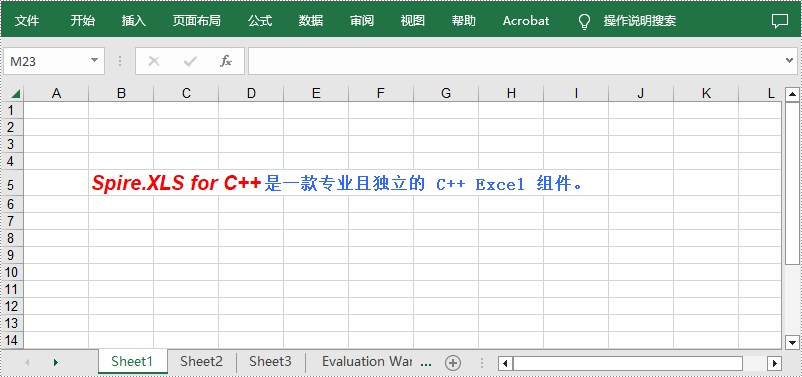
Task: Click the Select All corner triangle
Action: 15,94
